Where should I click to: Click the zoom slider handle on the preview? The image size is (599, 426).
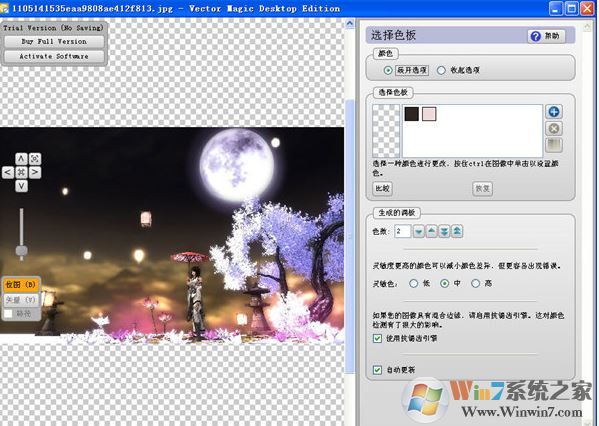pos(21,251)
